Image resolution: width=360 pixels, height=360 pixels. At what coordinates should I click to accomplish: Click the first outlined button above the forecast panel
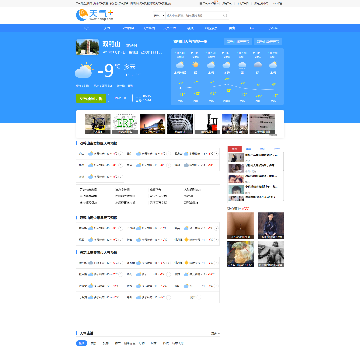pyautogui.click(x=238, y=41)
